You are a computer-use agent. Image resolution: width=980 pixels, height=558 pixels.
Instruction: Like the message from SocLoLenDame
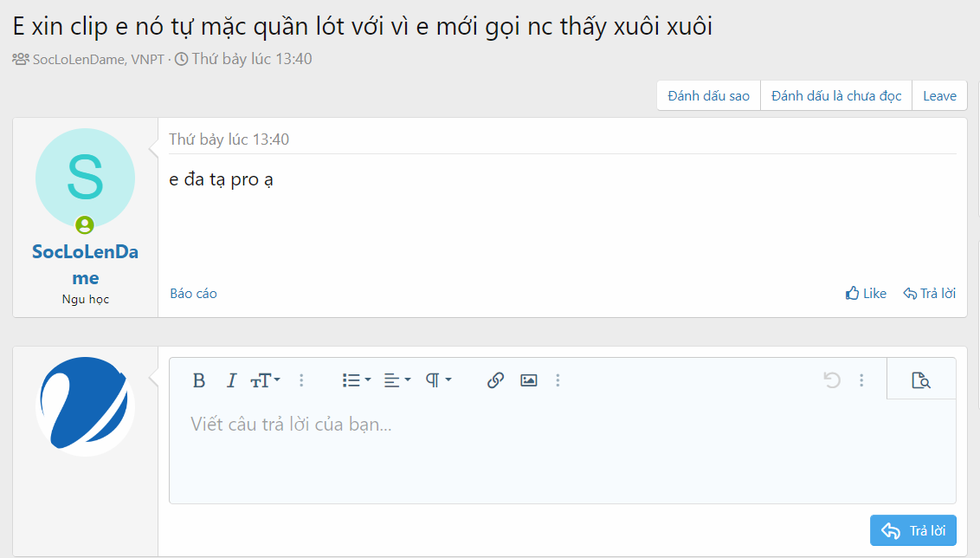click(866, 294)
